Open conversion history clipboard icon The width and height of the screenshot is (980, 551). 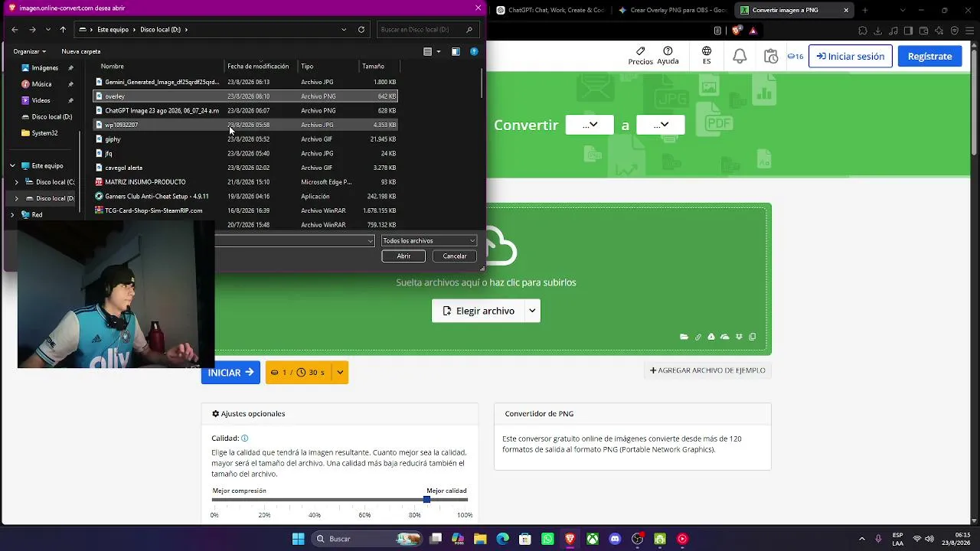[771, 57]
